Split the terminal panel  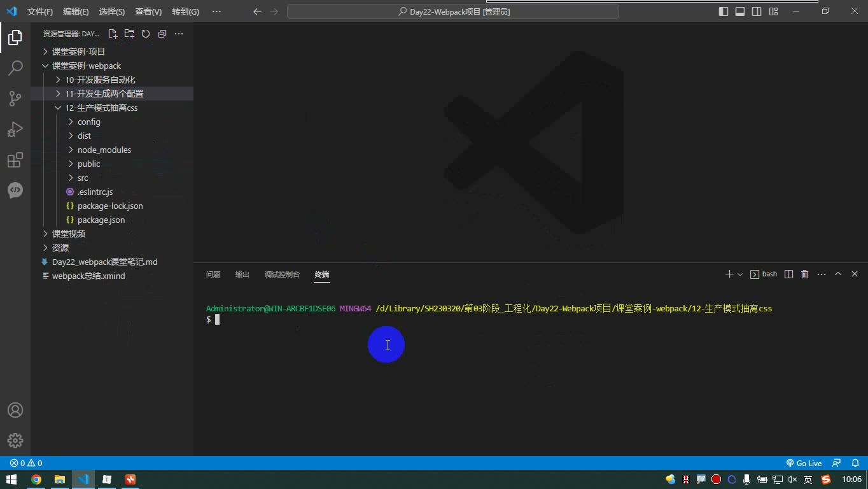coord(788,274)
